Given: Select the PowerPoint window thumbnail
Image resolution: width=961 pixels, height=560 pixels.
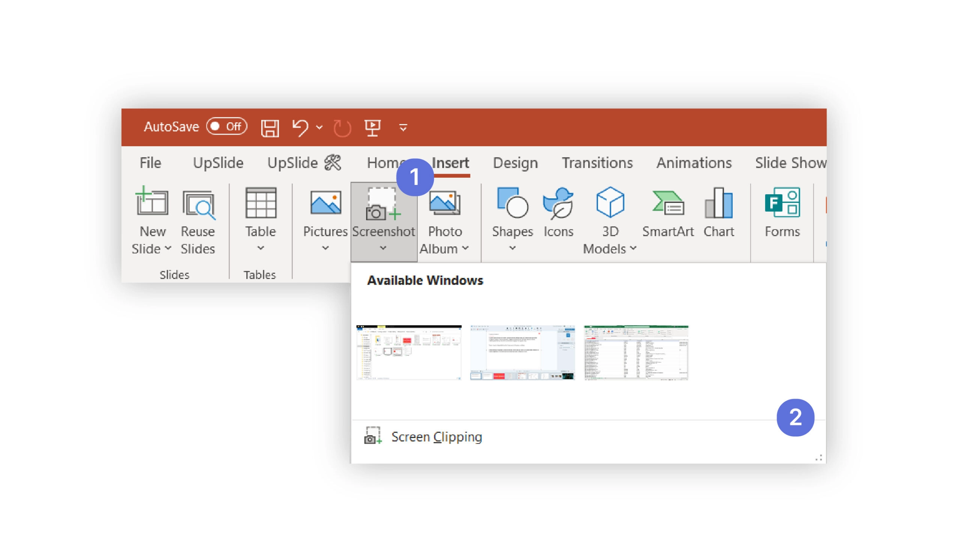Looking at the screenshot, I should pyautogui.click(x=523, y=353).
